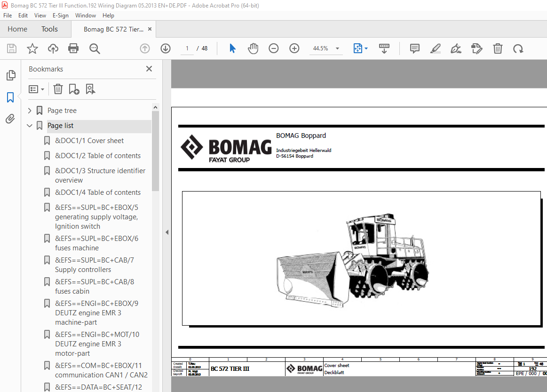
Task: Open the Sign document tool
Action: [456, 48]
